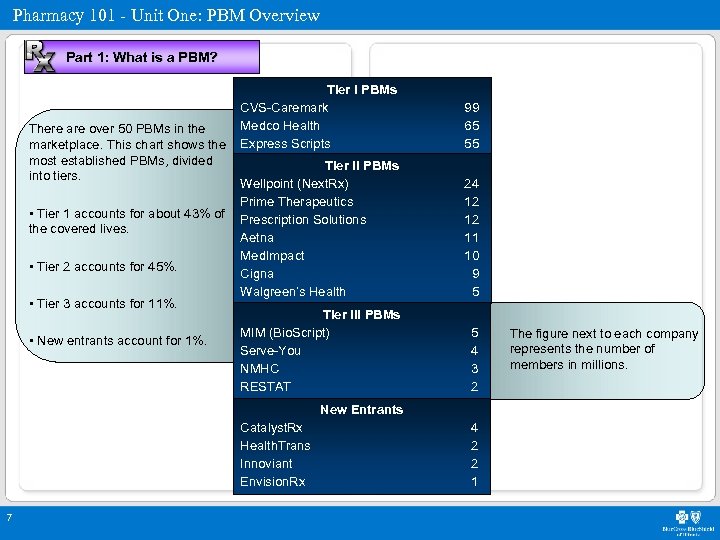Select the 'Walgreen's Health' row

pos(362,292)
